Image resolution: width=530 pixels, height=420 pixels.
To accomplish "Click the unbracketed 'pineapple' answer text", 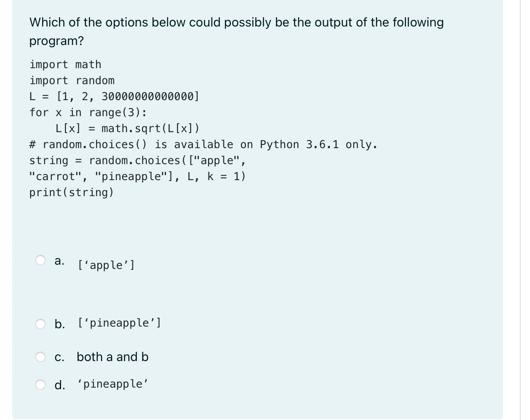I will click(x=113, y=384).
